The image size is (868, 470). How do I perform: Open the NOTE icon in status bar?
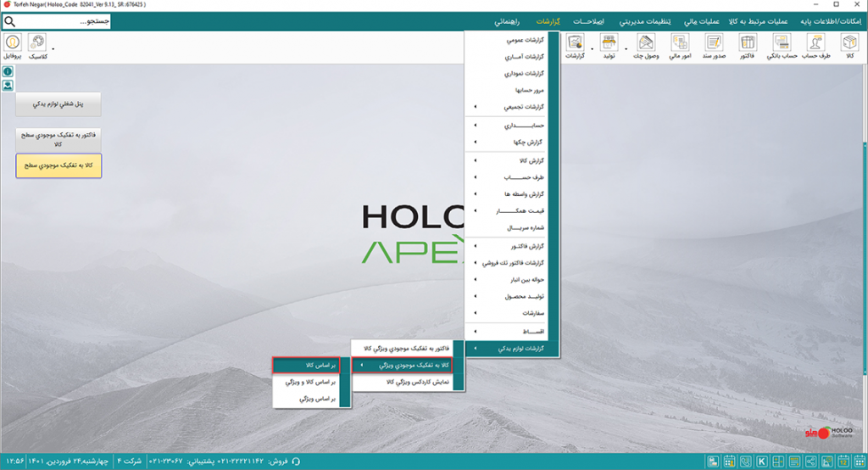[794, 462]
